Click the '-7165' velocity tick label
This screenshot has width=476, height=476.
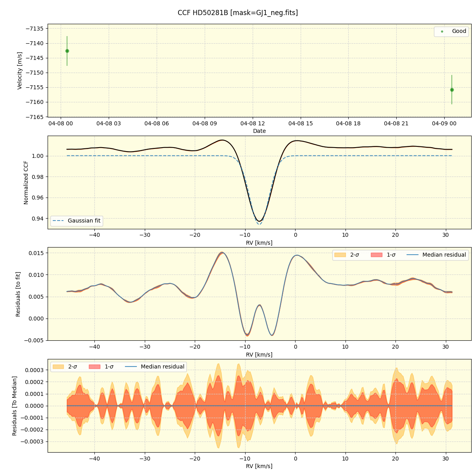35,117
